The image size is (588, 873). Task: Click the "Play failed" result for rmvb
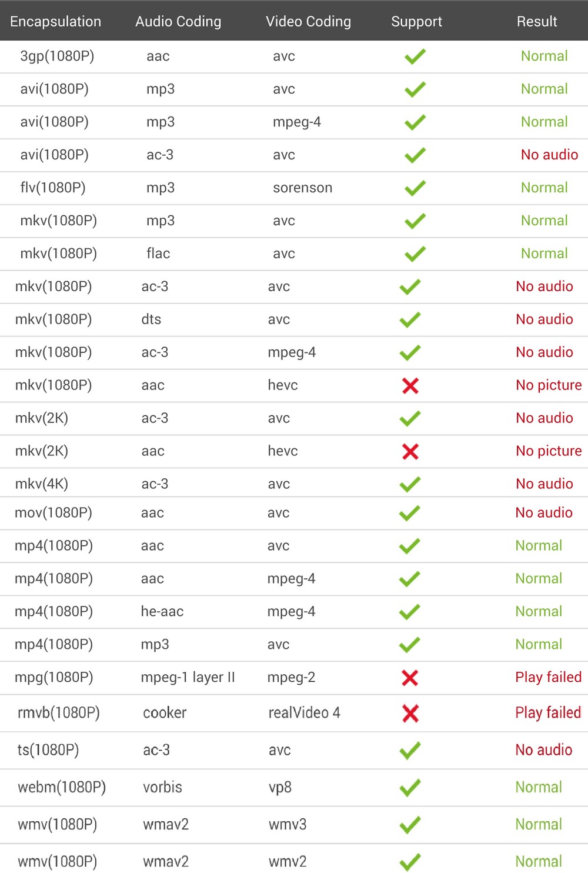pyautogui.click(x=548, y=713)
